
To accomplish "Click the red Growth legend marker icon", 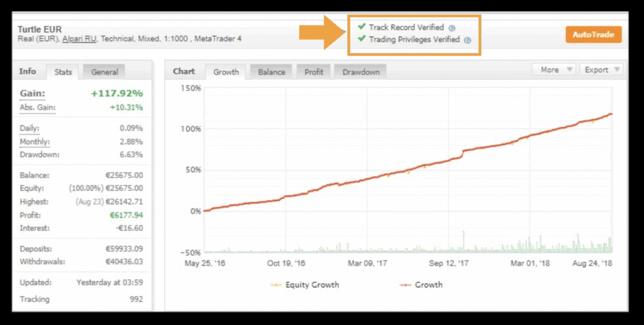I will (406, 285).
